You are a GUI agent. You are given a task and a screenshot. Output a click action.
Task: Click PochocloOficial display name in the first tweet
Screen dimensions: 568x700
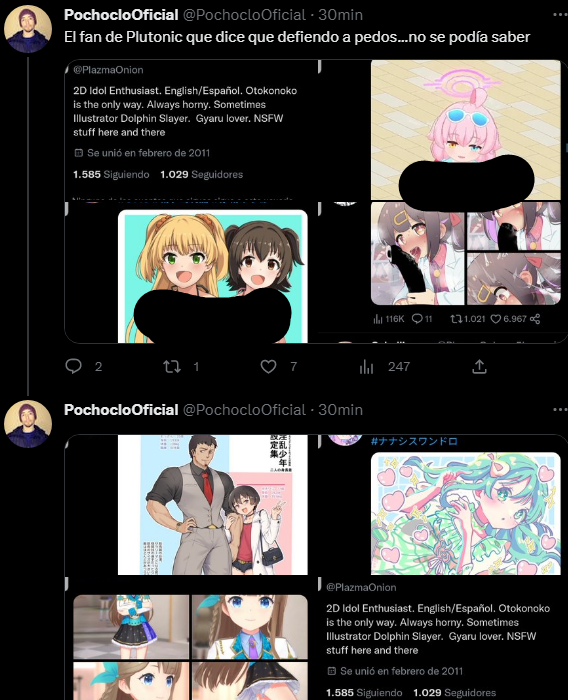pos(121,15)
